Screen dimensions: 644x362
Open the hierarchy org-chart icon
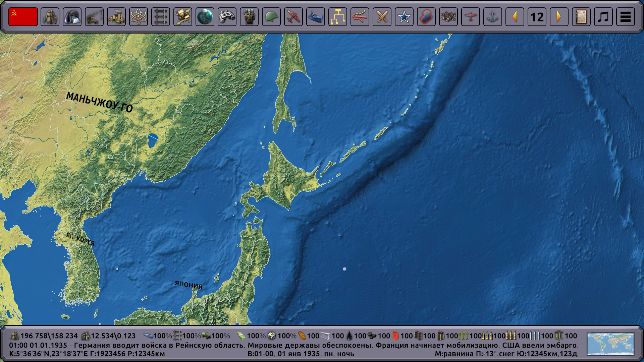(338, 17)
